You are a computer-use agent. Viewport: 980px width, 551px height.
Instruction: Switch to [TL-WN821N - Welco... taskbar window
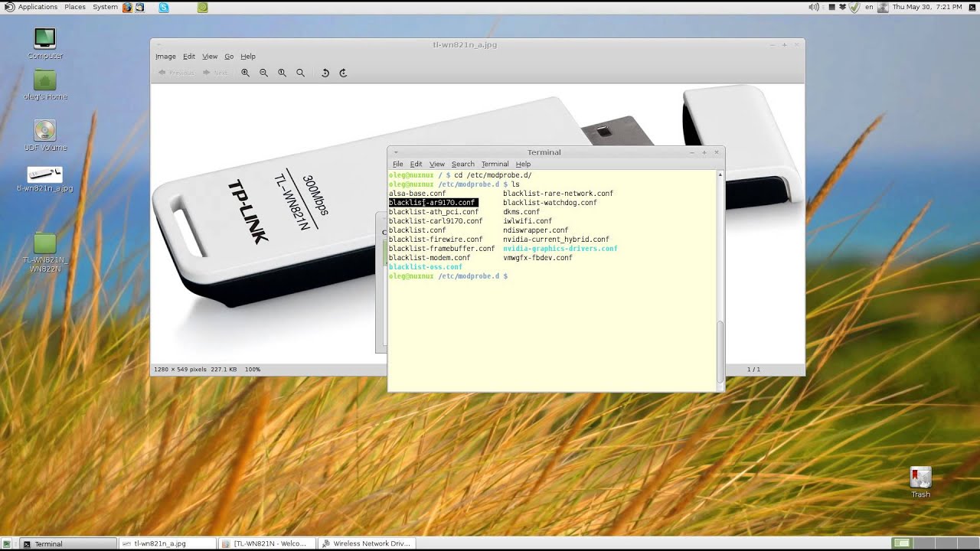[x=268, y=543]
